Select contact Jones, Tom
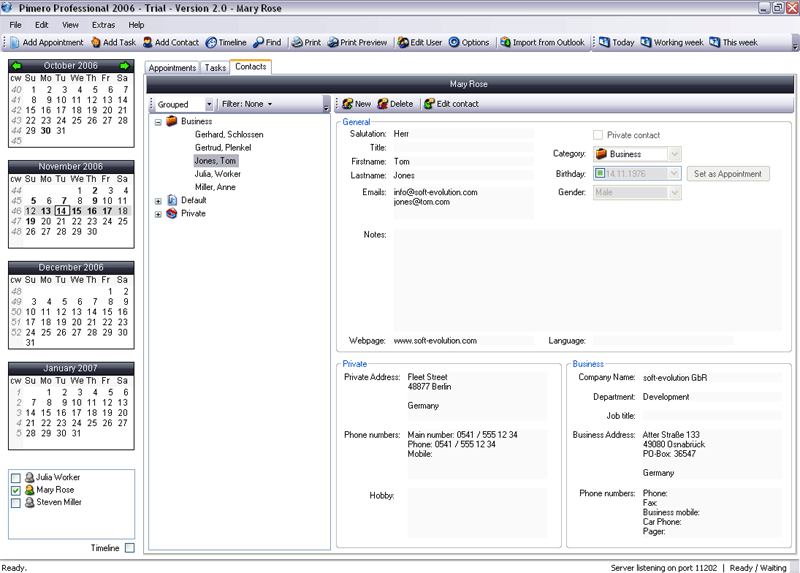This screenshot has height=573, width=800. click(215, 161)
